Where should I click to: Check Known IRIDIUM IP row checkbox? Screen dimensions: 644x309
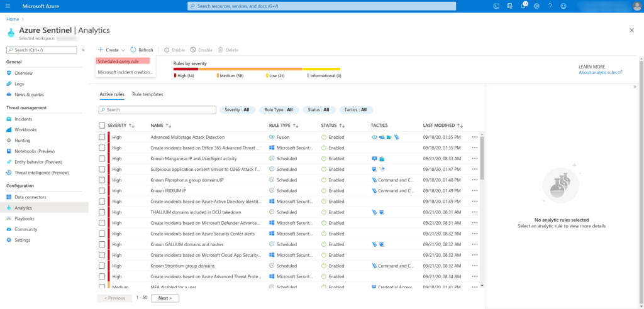pyautogui.click(x=102, y=191)
